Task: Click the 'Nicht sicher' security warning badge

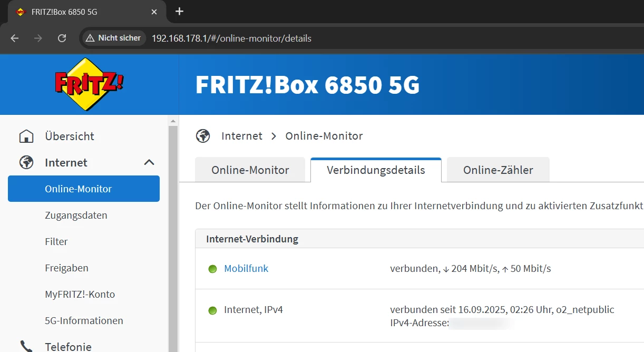Action: 113,38
